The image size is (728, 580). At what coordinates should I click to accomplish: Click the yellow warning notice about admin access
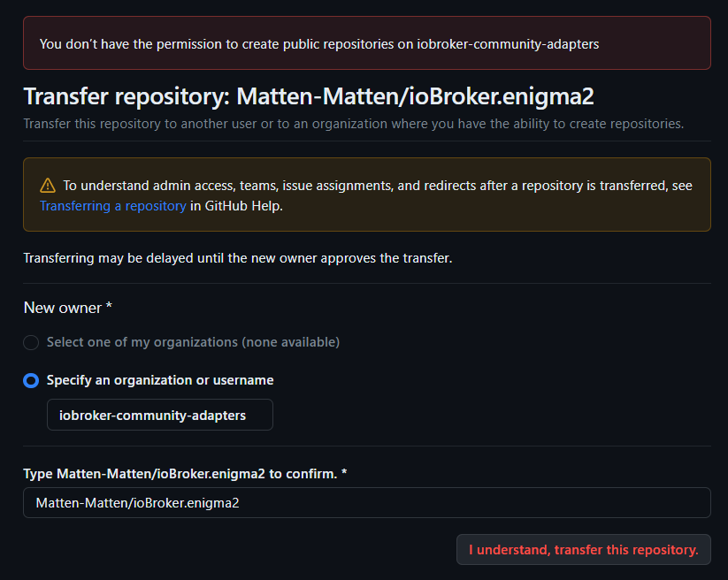point(366,195)
